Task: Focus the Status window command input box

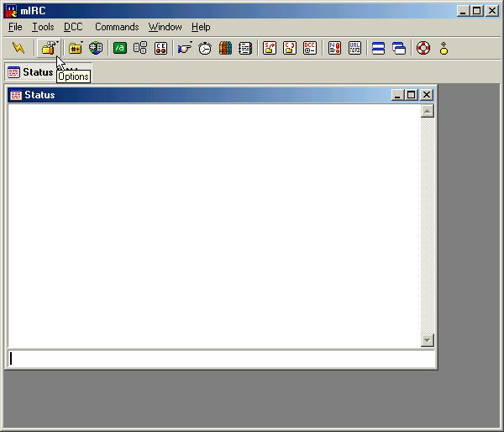Action: (221, 359)
